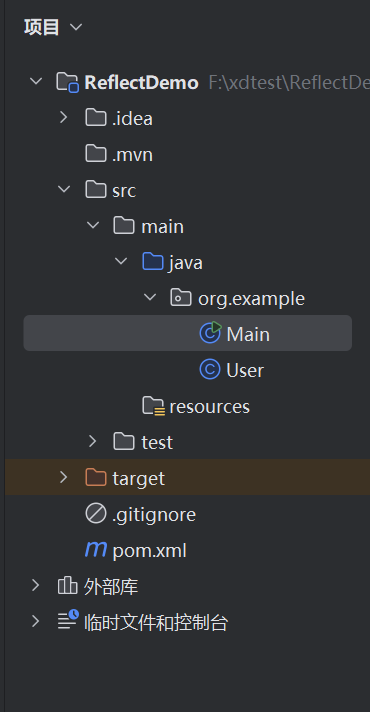Click the Maven pom.xml icon
370x712 pixels.
[96, 549]
